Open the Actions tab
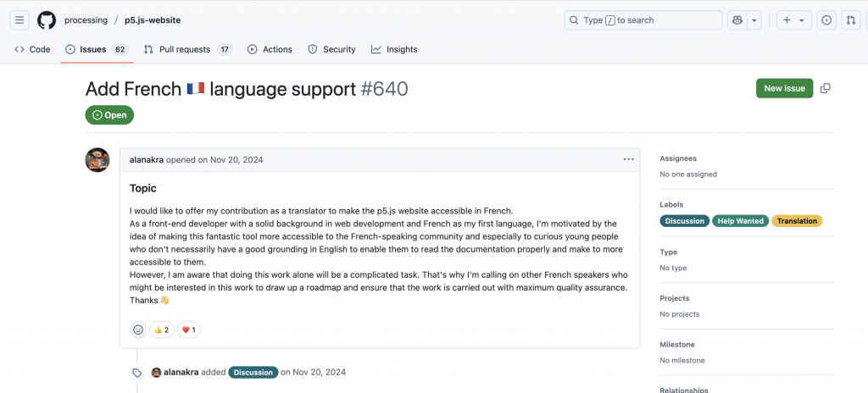This screenshot has width=868, height=393. click(x=270, y=49)
